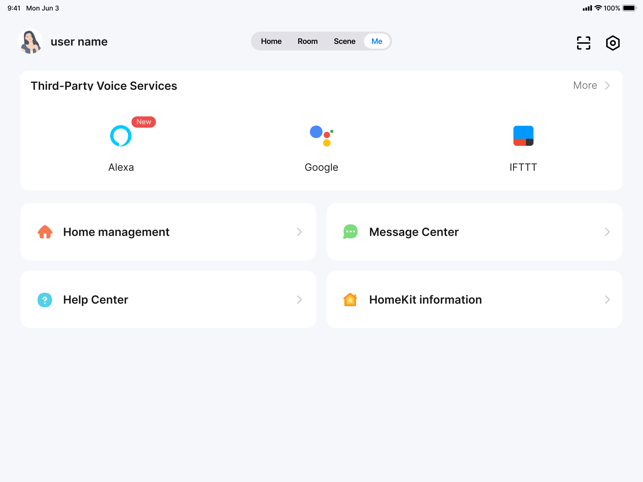The image size is (643, 482).
Task: Expand Home management via its chevron
Action: pos(299,232)
